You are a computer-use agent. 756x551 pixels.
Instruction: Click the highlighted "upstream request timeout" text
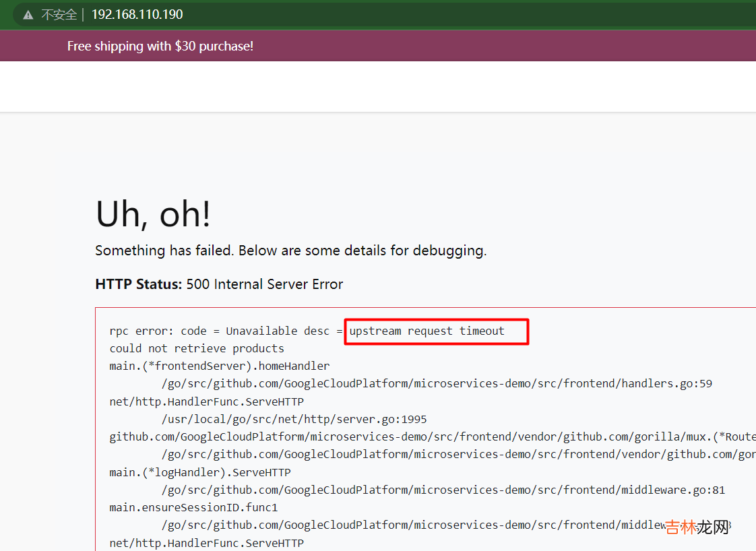pyautogui.click(x=427, y=331)
